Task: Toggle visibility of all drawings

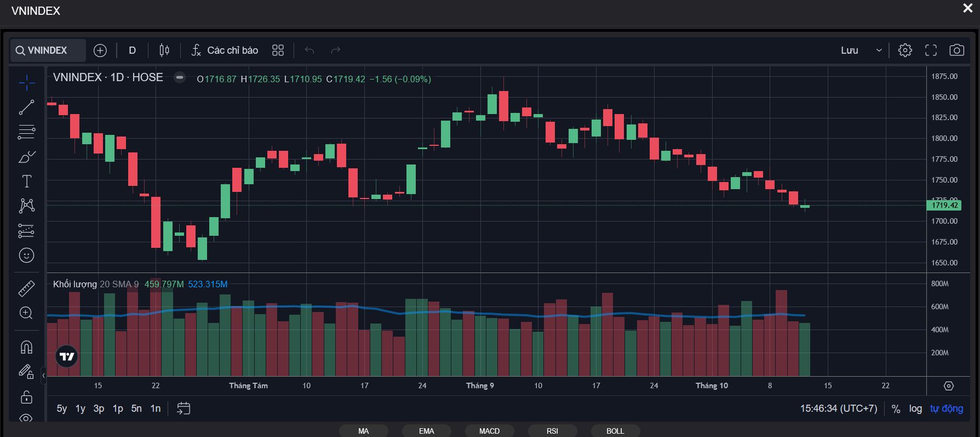Action: 26,418
